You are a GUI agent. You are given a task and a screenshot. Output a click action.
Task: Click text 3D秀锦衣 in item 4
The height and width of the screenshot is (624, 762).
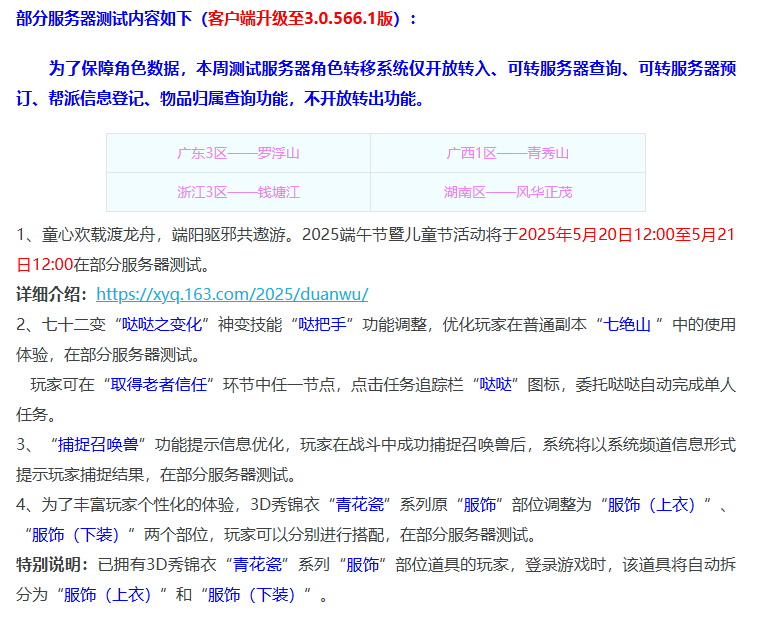[x=285, y=505]
